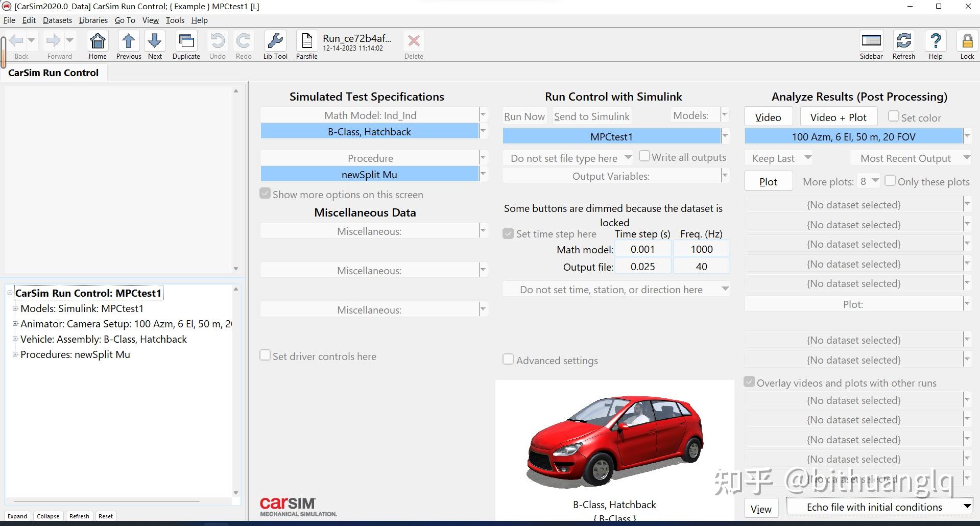This screenshot has height=526, width=980.
Task: Expand the Vehicle: Assembly tree node
Action: pos(15,339)
